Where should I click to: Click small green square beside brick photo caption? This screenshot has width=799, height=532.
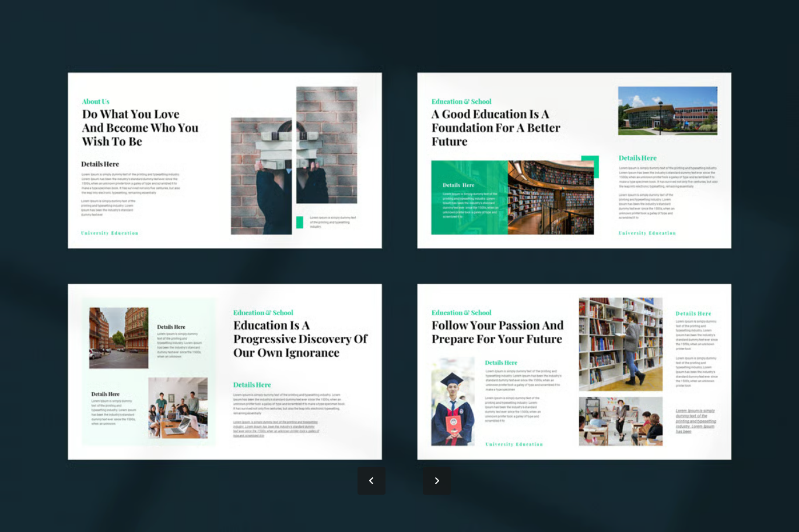300,222
